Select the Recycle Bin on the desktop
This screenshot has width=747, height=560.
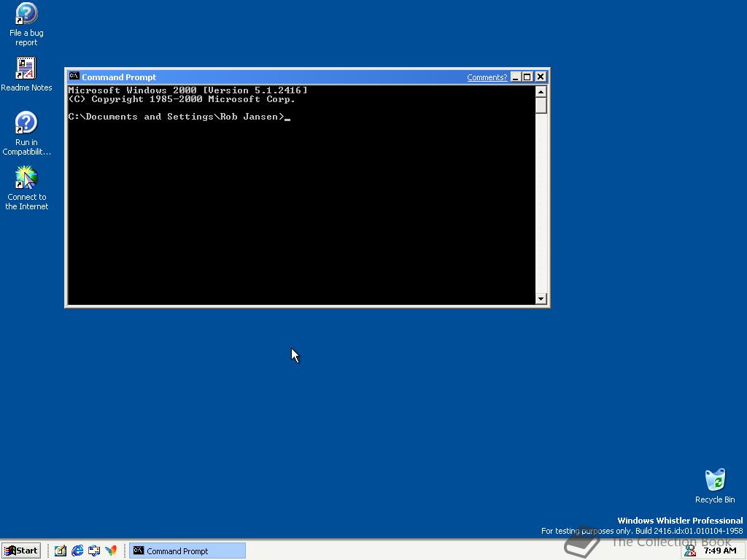click(715, 486)
